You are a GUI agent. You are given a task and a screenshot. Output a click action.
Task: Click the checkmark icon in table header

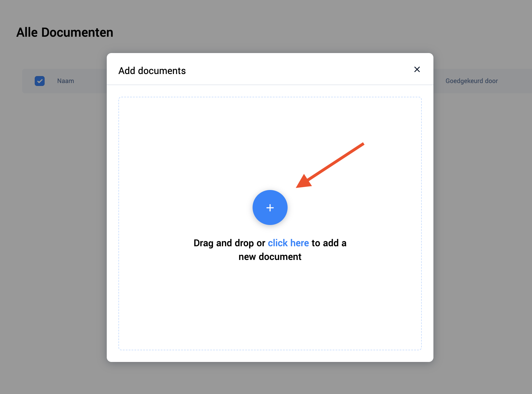pos(40,81)
